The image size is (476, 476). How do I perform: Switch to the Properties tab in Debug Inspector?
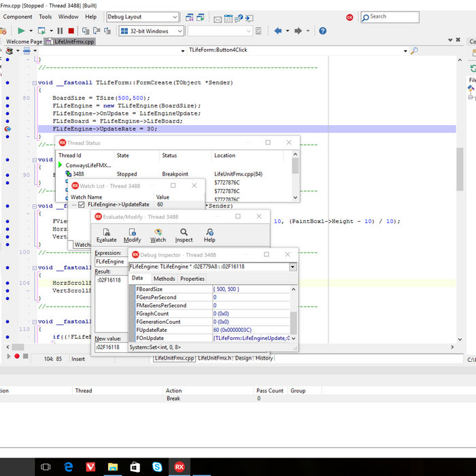[x=192, y=279]
